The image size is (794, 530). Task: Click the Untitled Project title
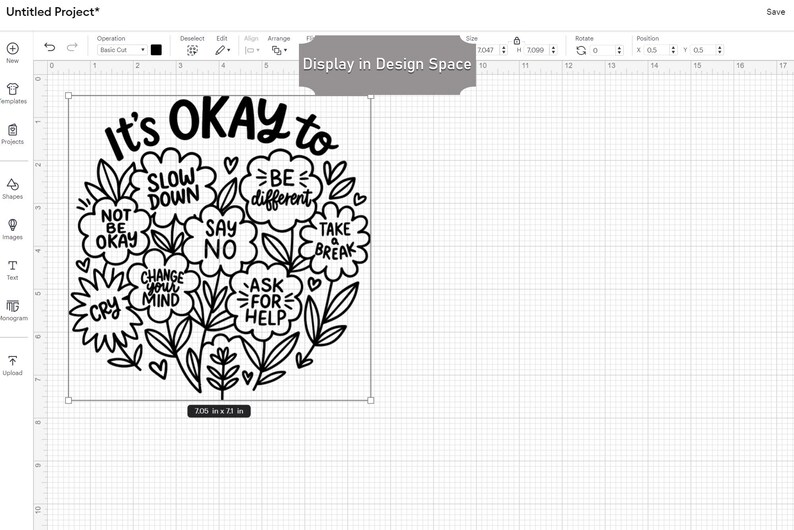53,12
